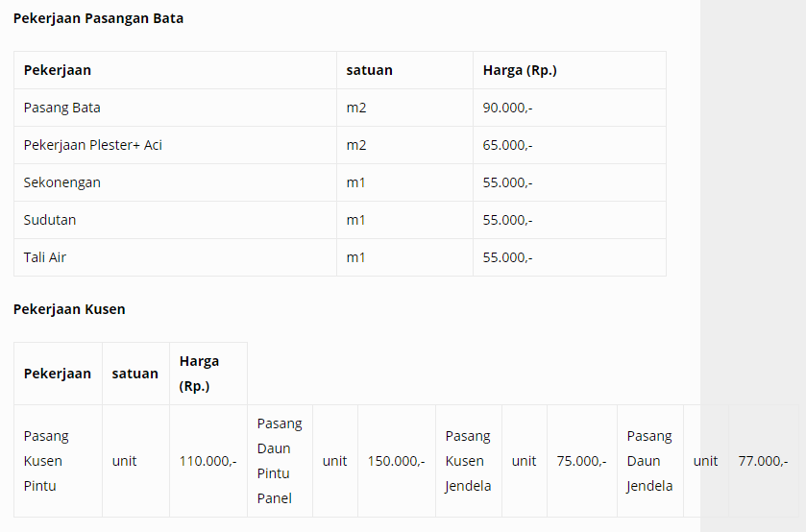Click the 65.000,- price value
The width and height of the screenshot is (806, 532).
coord(507,145)
